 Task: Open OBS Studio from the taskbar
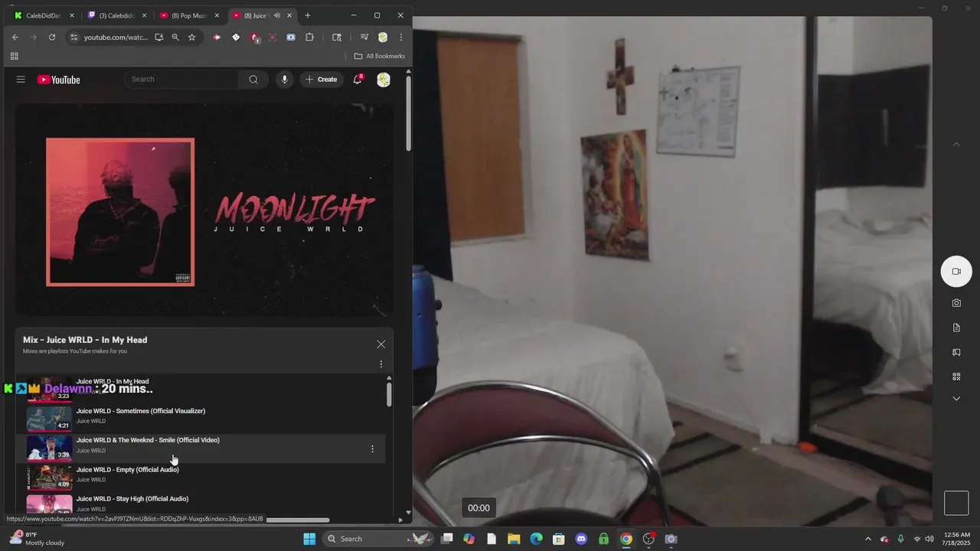648,539
